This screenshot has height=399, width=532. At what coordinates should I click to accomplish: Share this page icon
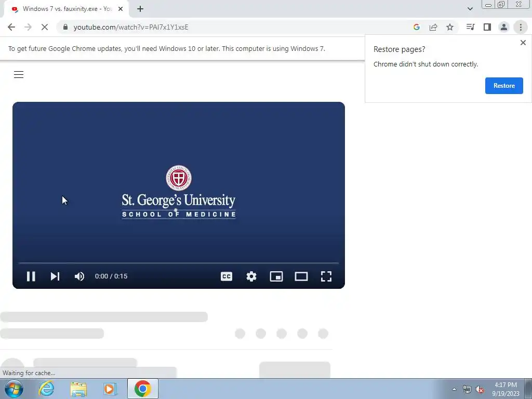[x=433, y=27]
